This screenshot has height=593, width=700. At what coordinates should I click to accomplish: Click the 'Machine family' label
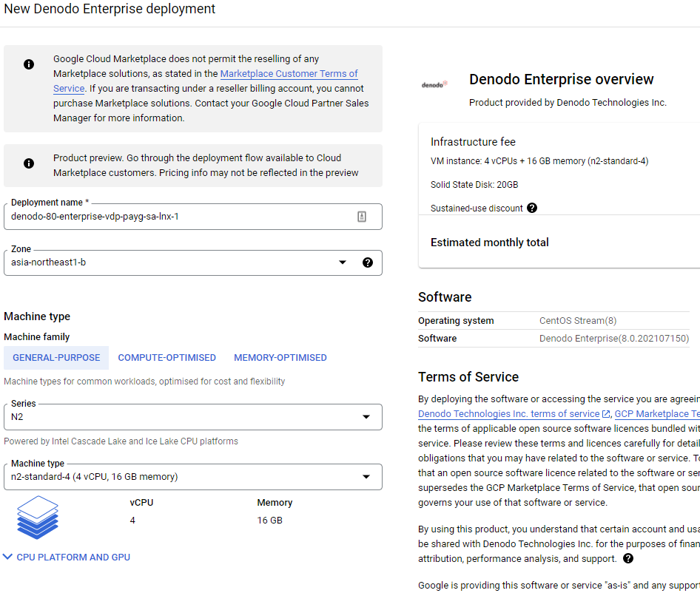click(x=36, y=337)
